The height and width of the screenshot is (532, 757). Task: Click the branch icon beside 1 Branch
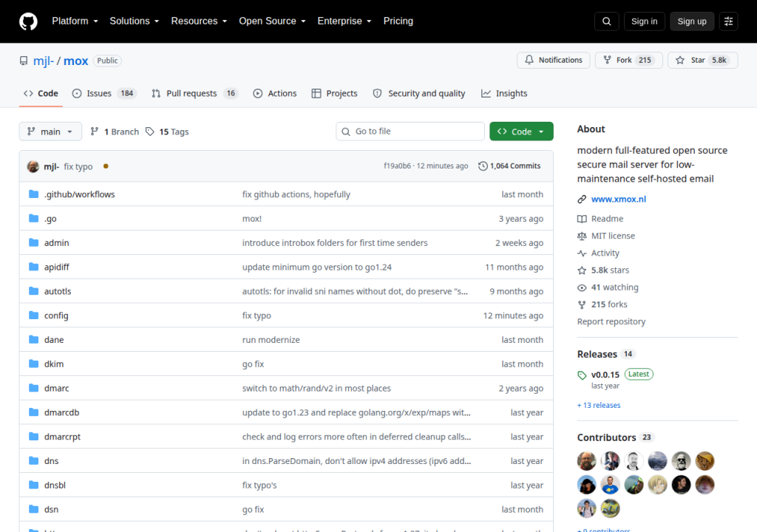coord(95,132)
